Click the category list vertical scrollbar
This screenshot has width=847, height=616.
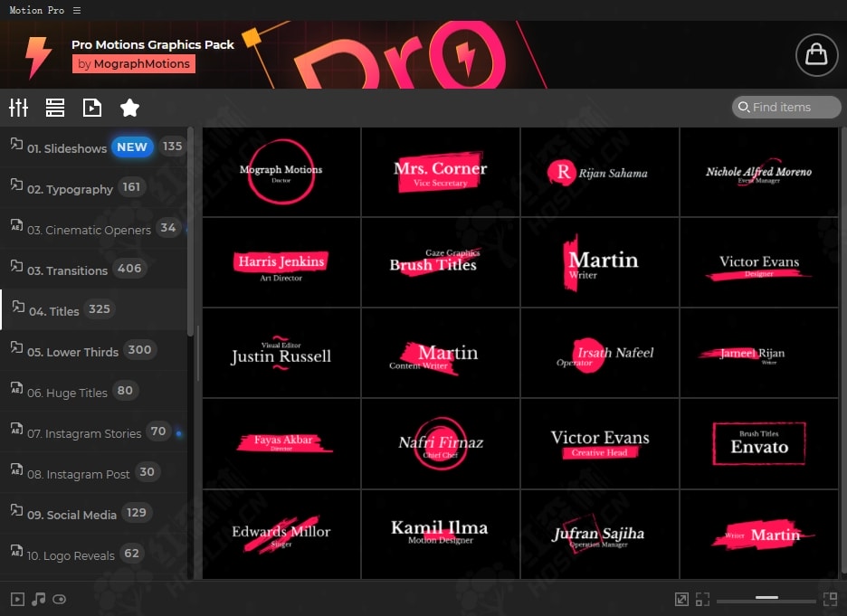190,232
